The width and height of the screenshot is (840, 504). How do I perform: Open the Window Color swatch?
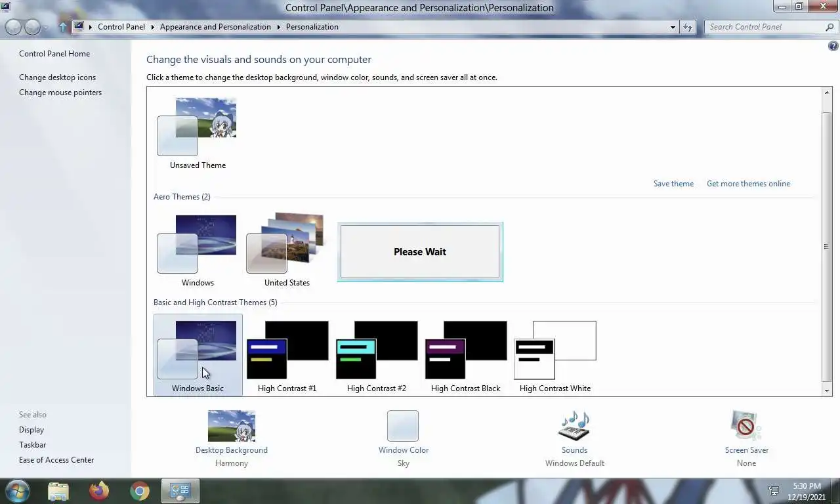pyautogui.click(x=403, y=426)
